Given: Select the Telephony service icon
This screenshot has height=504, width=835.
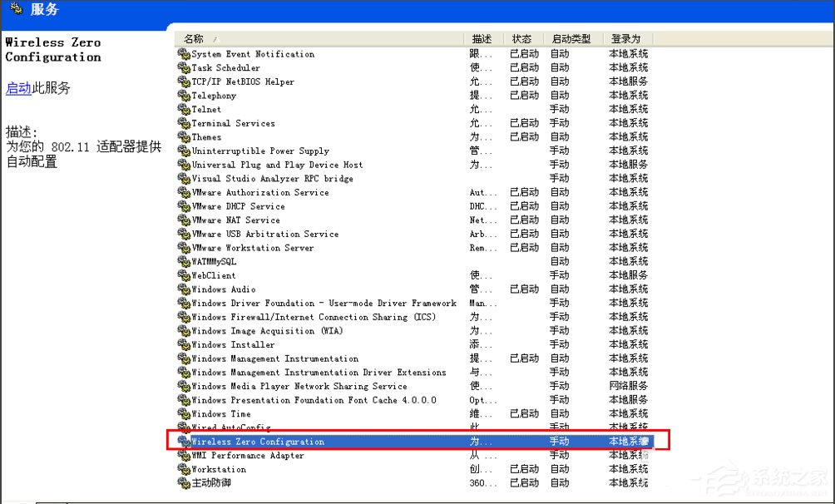Looking at the screenshot, I should pos(184,95).
